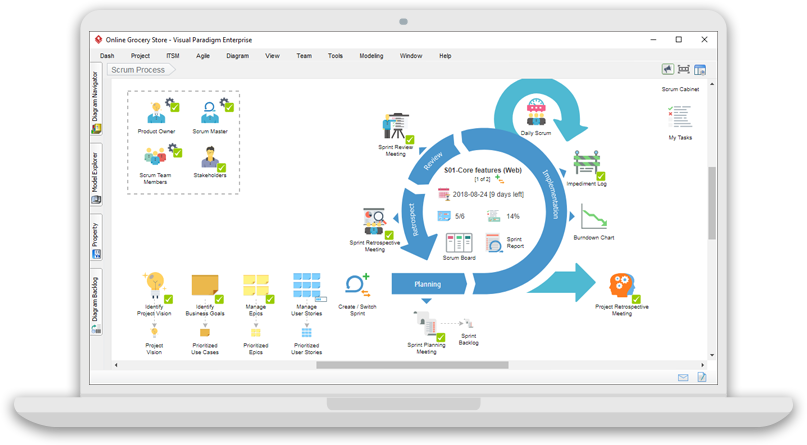Toggle the Identify Project Vision checkmark
The image size is (807, 445).
click(x=168, y=299)
